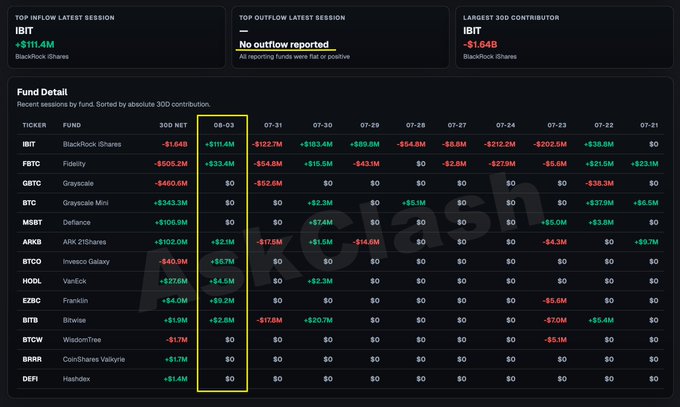Click the Defiance fund name
Screen dimensions: 680x407
click(76, 222)
